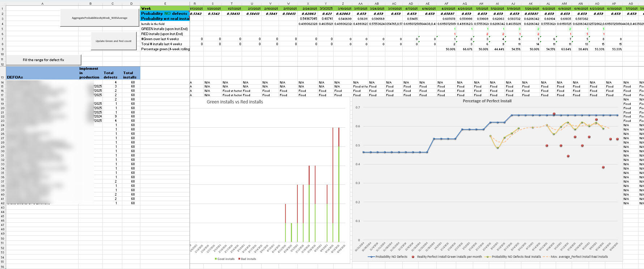644x269 pixels.
Task: Click the GREEN installs (upon Inst.End) label cell
Action: (165, 29)
